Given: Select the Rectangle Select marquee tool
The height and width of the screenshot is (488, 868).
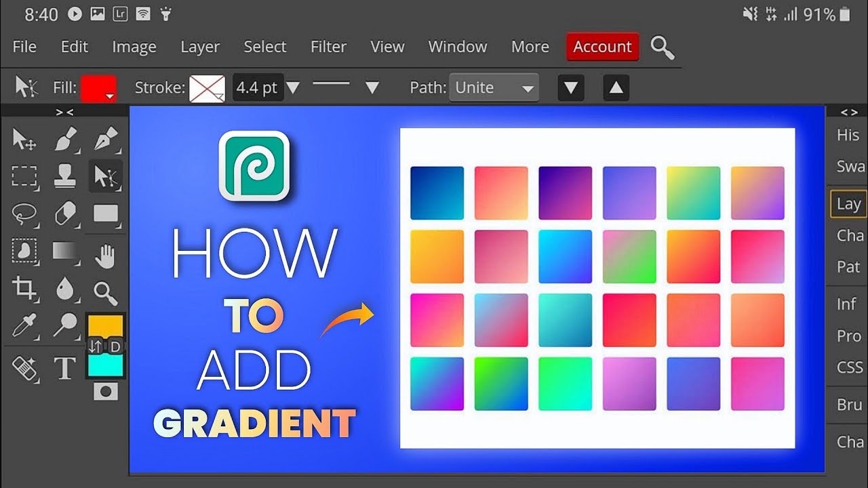Looking at the screenshot, I should tap(24, 178).
